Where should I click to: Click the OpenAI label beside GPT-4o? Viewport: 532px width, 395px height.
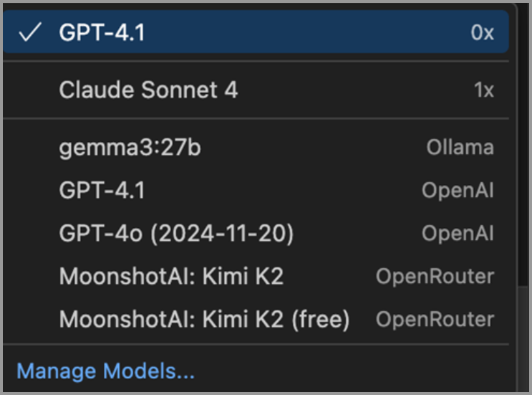458,234
